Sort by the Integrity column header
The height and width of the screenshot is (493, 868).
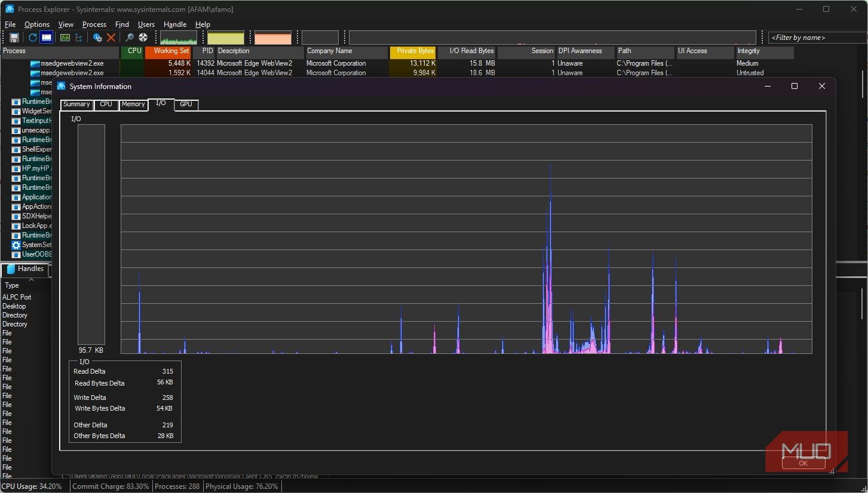point(765,51)
